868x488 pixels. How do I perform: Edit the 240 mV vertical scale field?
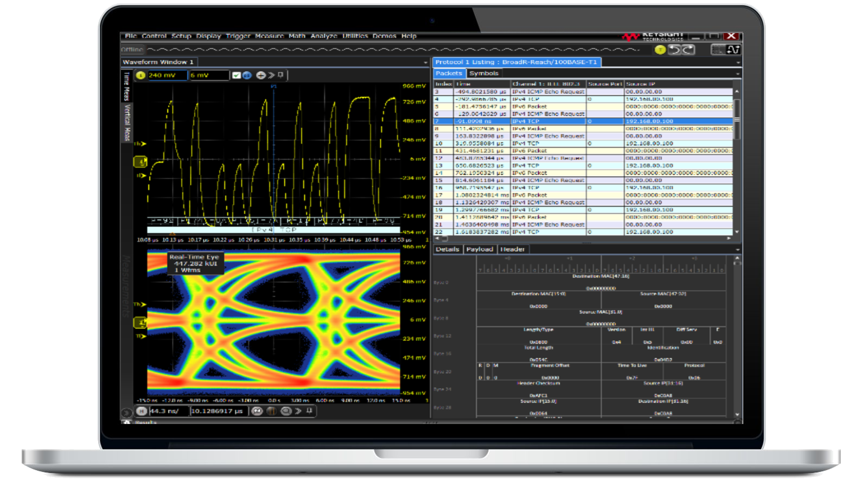click(x=168, y=75)
